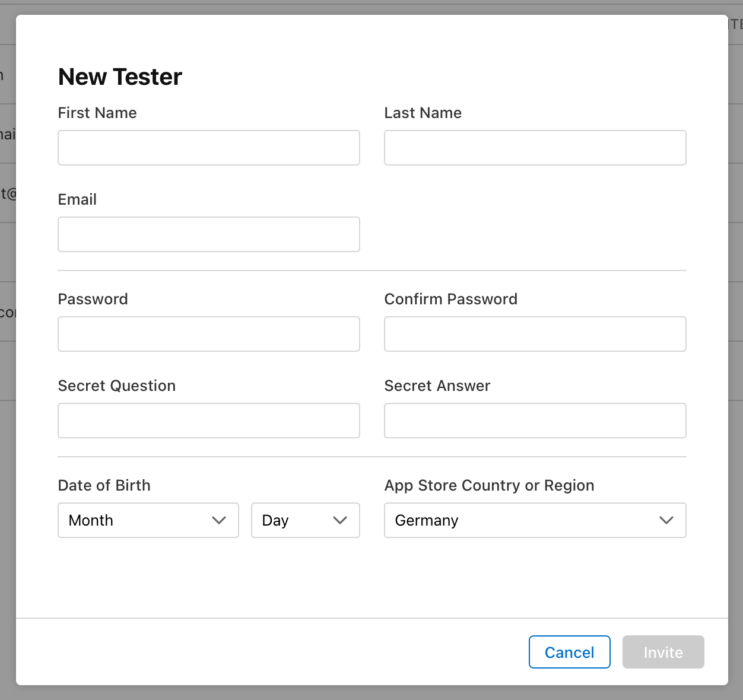The width and height of the screenshot is (743, 700).
Task: Cancel the New Tester dialog
Action: (570, 652)
